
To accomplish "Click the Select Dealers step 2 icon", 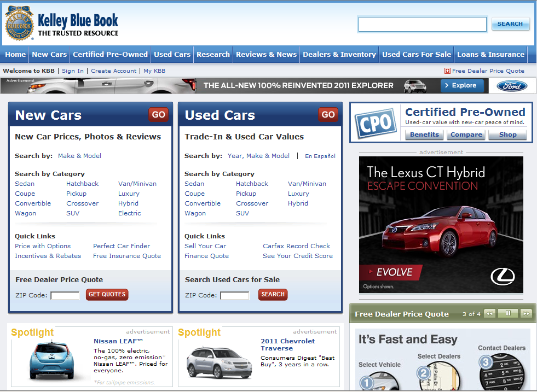I will point(438,376).
